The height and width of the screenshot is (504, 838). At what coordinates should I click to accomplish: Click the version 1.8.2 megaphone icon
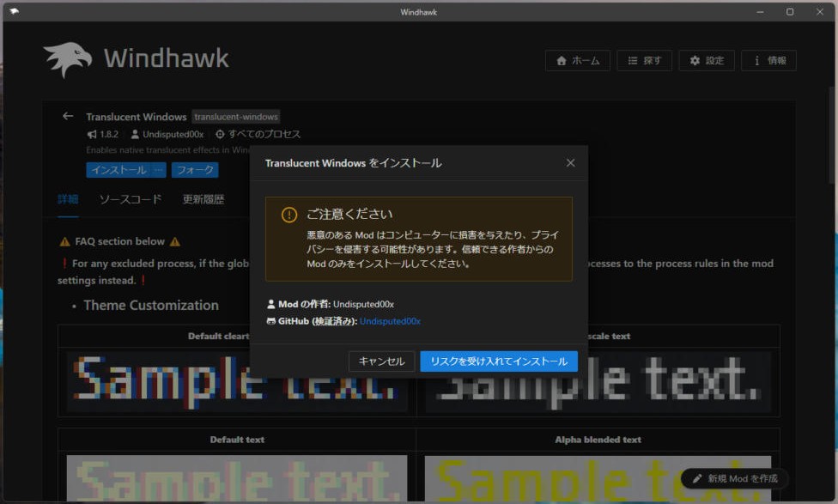(x=92, y=134)
